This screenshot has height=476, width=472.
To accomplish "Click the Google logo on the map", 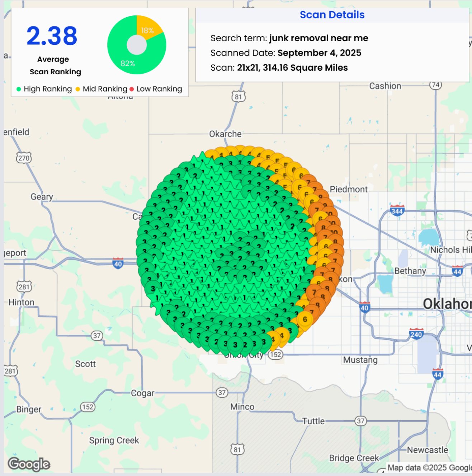I will click(x=29, y=464).
